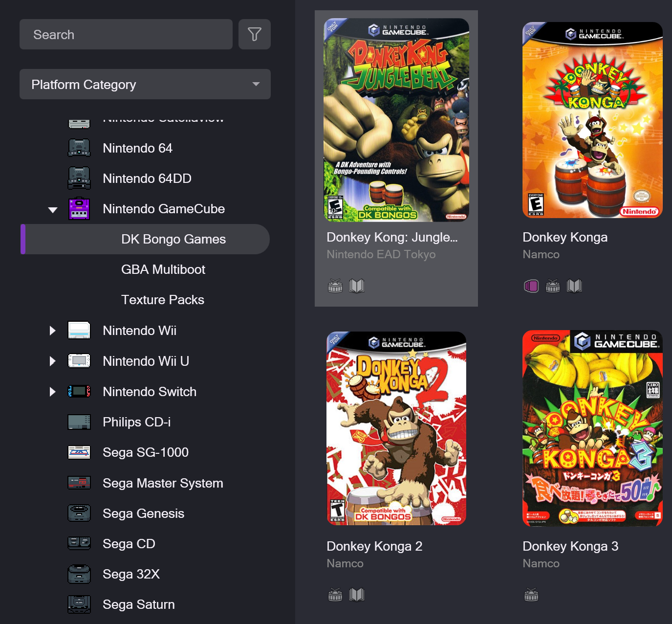Choose the Sega SG-1000 platform label
The width and height of the screenshot is (672, 624).
146,452
